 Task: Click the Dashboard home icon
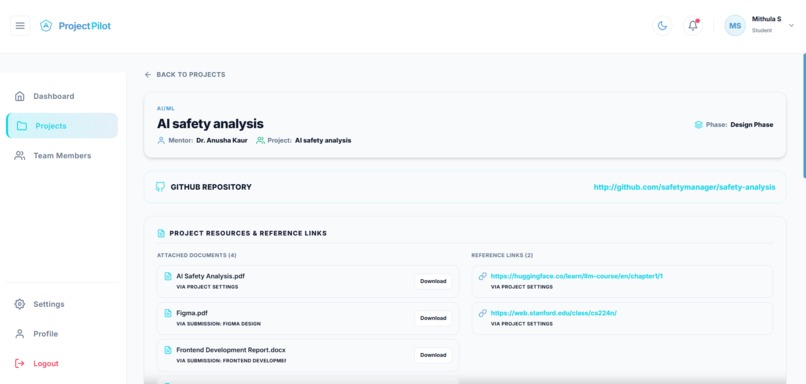pos(20,96)
